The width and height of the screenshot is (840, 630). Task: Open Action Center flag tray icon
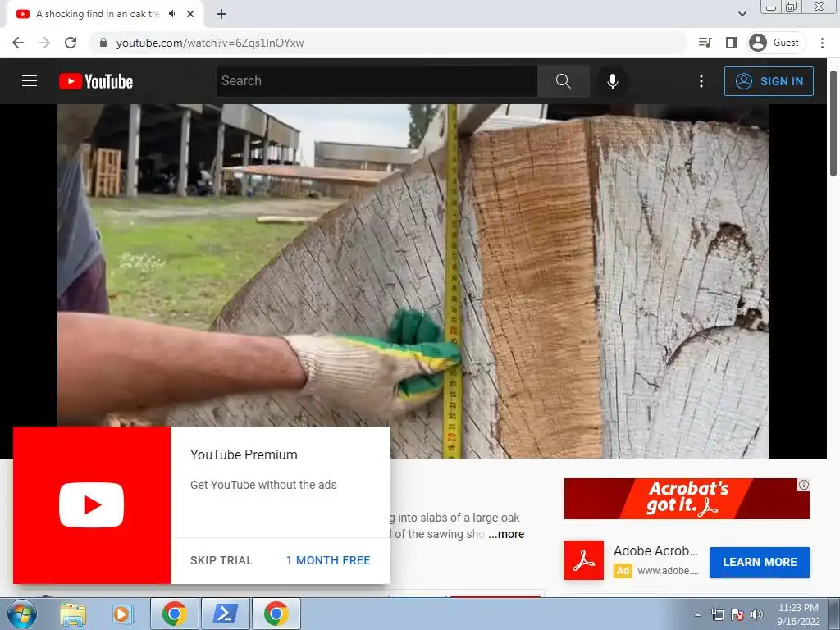[x=737, y=614]
